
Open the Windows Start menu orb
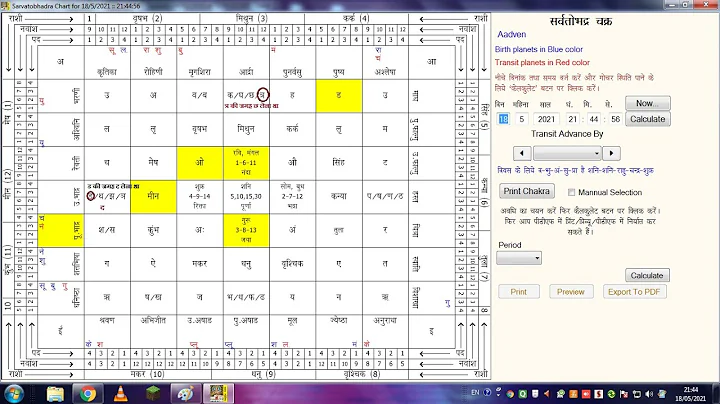[x=14, y=394]
